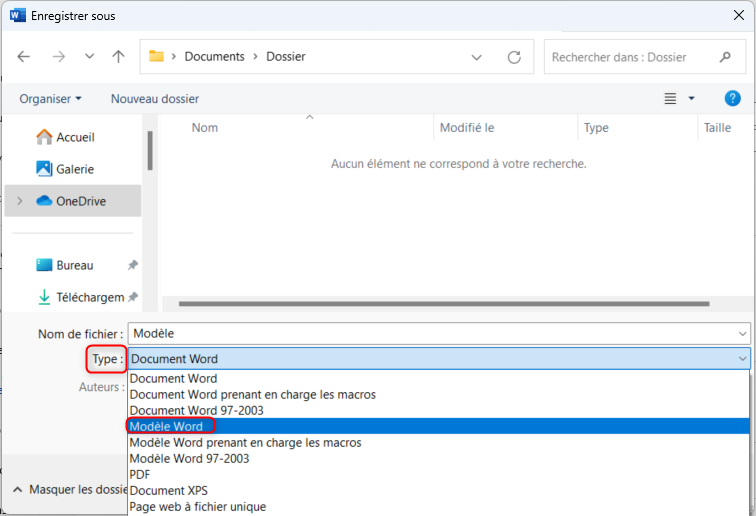This screenshot has height=516, width=756.
Task: Click the search magnifier icon
Action: pyautogui.click(x=725, y=57)
